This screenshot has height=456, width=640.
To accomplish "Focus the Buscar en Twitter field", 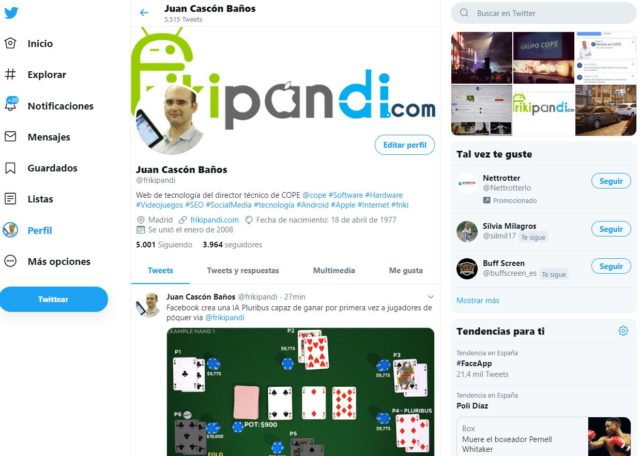I will [x=543, y=13].
